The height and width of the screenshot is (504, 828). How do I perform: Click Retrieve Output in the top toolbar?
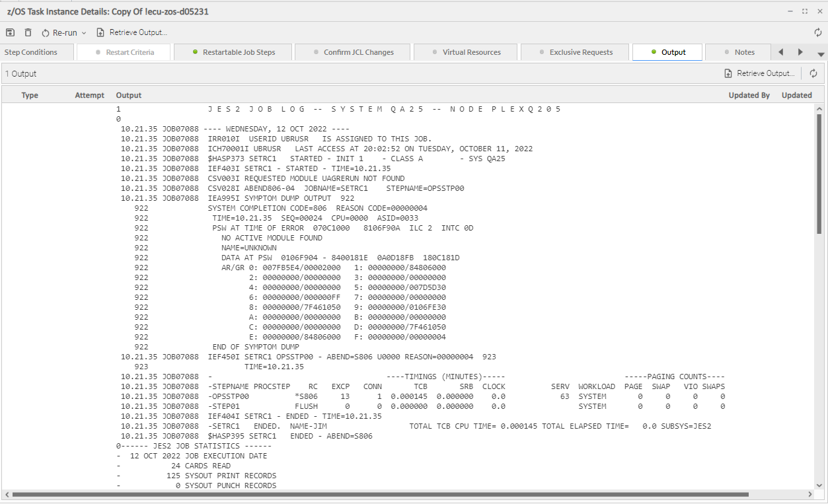point(132,32)
